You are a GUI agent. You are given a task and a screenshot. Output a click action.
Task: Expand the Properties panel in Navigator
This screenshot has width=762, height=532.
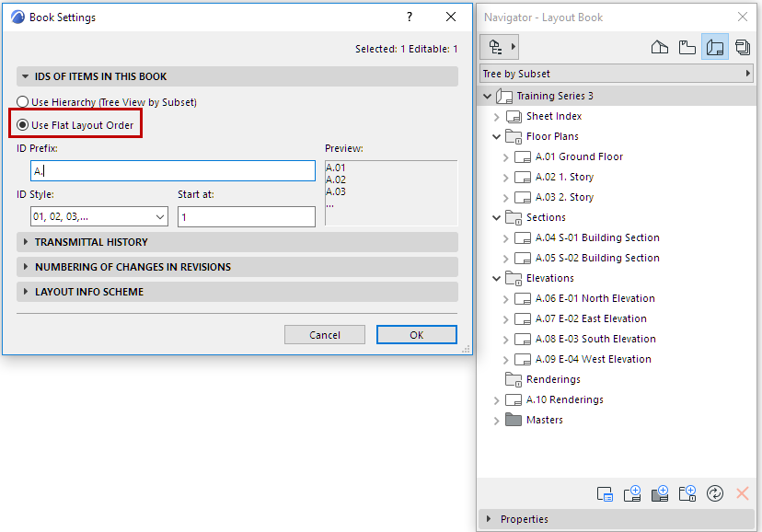(489, 519)
